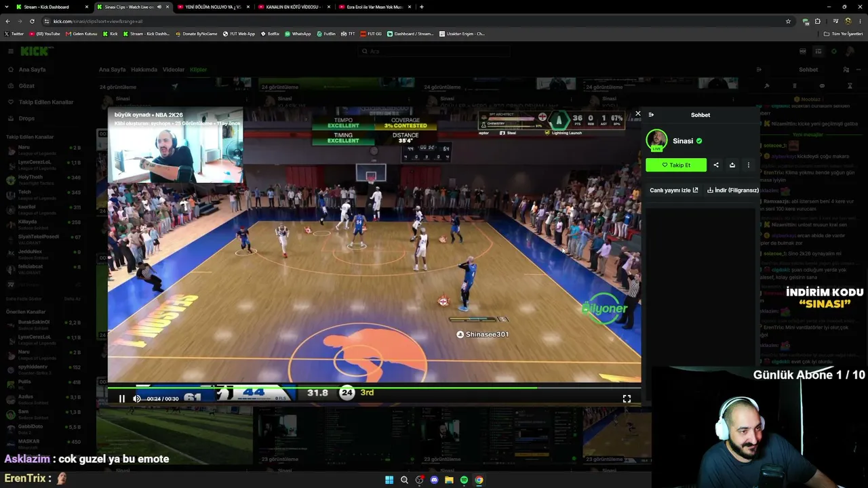Enter fullscreen for the clip player
This screenshot has width=868, height=488.
pyautogui.click(x=627, y=399)
